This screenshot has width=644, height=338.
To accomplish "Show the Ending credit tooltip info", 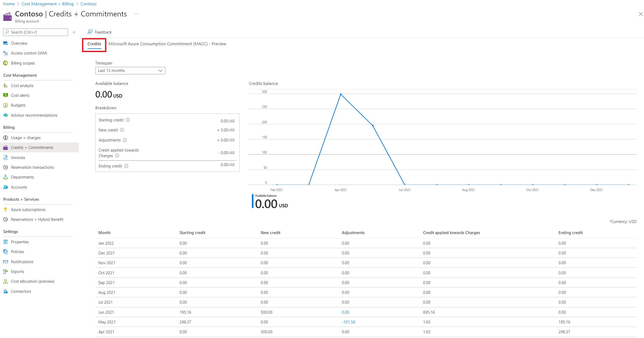I will [126, 166].
